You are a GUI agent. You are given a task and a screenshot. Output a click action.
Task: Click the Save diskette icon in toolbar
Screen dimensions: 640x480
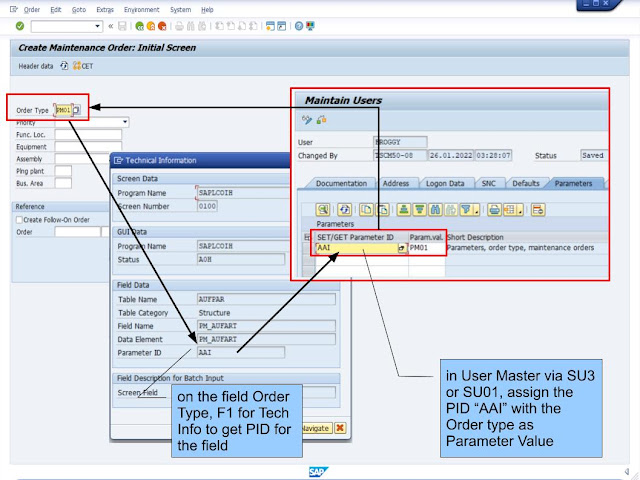(x=122, y=26)
